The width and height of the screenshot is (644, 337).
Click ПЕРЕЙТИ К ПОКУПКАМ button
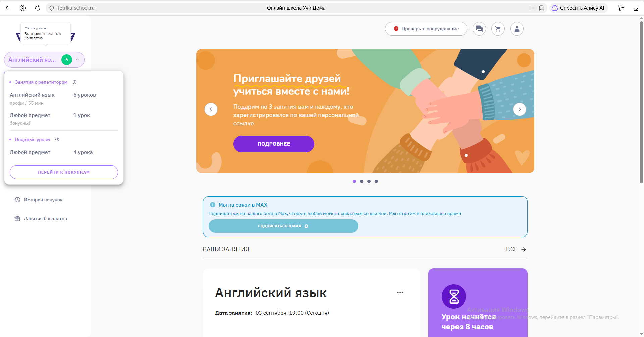click(x=64, y=172)
